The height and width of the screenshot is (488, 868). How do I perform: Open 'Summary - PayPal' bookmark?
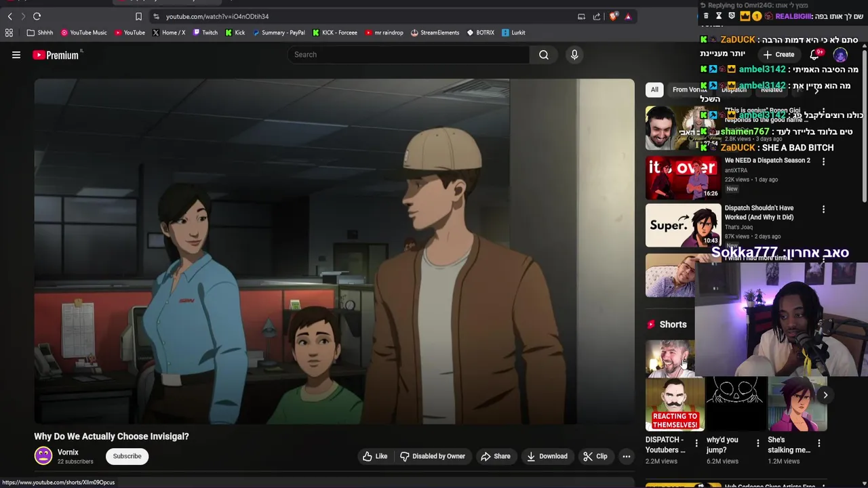278,33
